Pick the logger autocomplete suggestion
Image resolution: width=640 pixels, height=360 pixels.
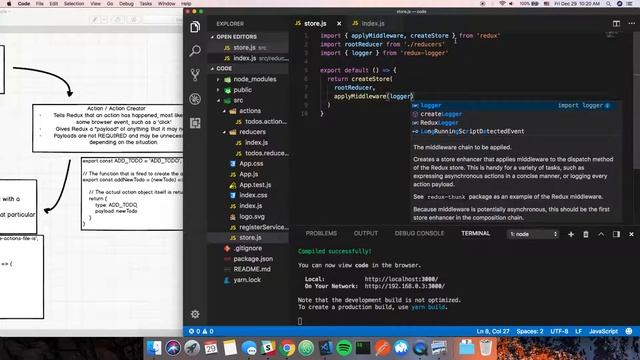516,105
